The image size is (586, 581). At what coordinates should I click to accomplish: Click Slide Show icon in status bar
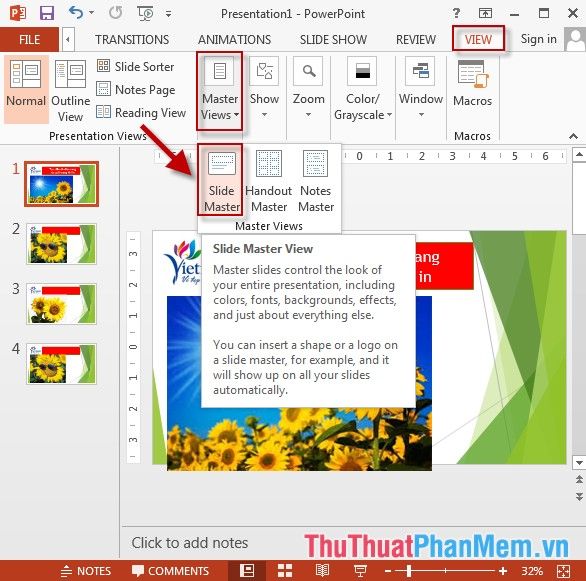[360, 571]
